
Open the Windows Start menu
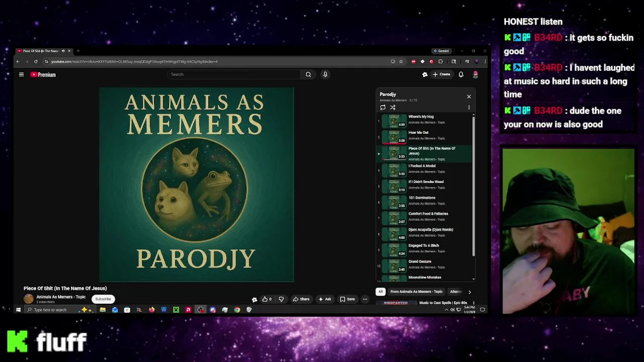click(18, 310)
